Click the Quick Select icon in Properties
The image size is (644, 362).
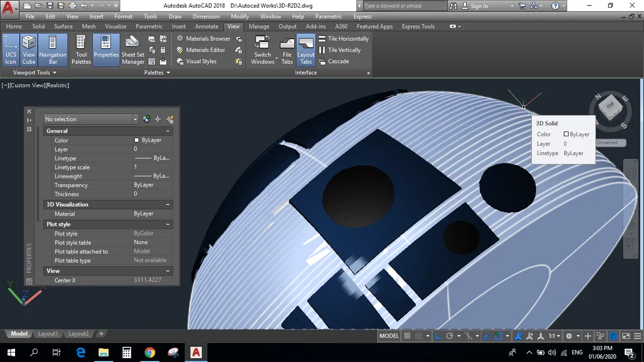point(170,119)
